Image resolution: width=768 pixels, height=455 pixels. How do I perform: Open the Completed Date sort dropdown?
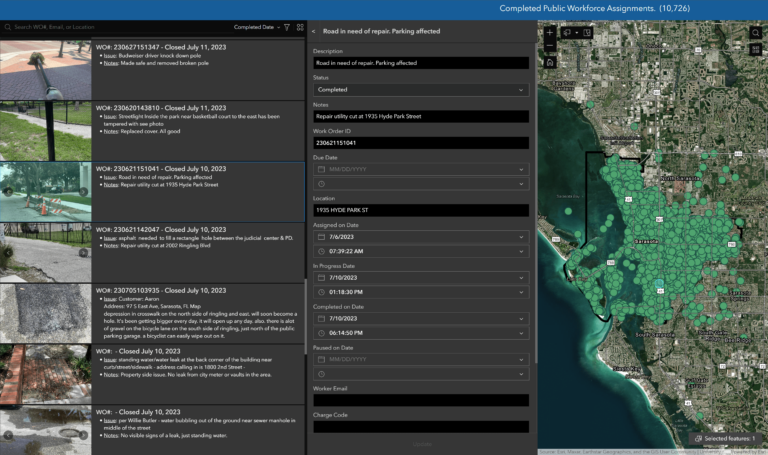tap(257, 27)
